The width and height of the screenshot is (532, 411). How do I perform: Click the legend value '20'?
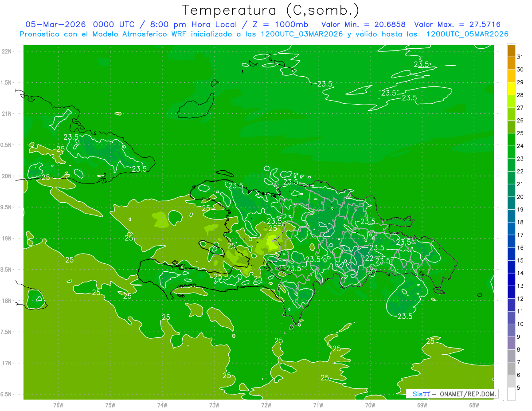520,197
